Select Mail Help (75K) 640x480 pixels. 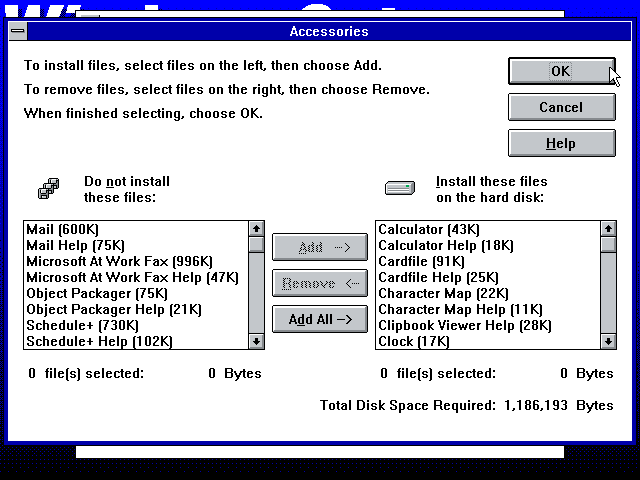point(136,245)
